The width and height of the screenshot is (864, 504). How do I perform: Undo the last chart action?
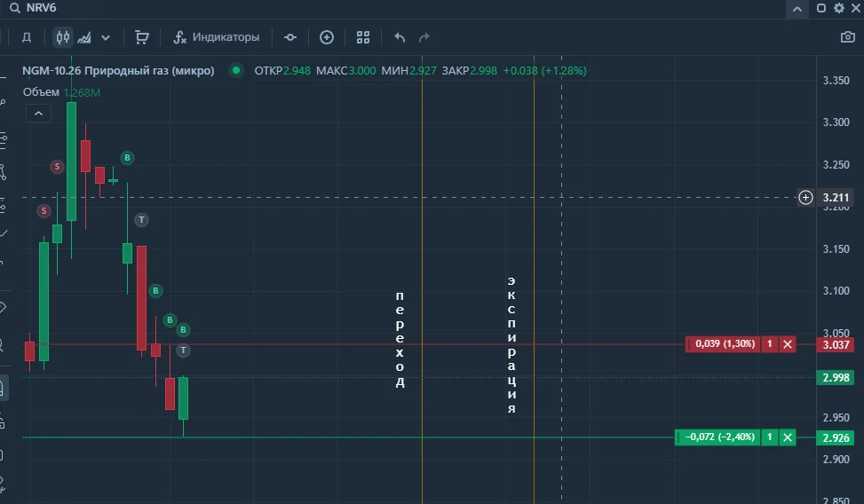click(400, 37)
